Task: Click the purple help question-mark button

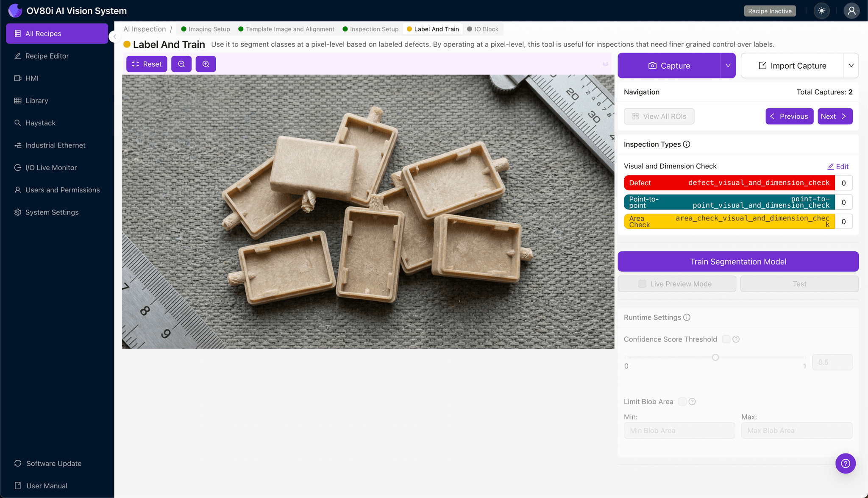Action: pyautogui.click(x=845, y=463)
